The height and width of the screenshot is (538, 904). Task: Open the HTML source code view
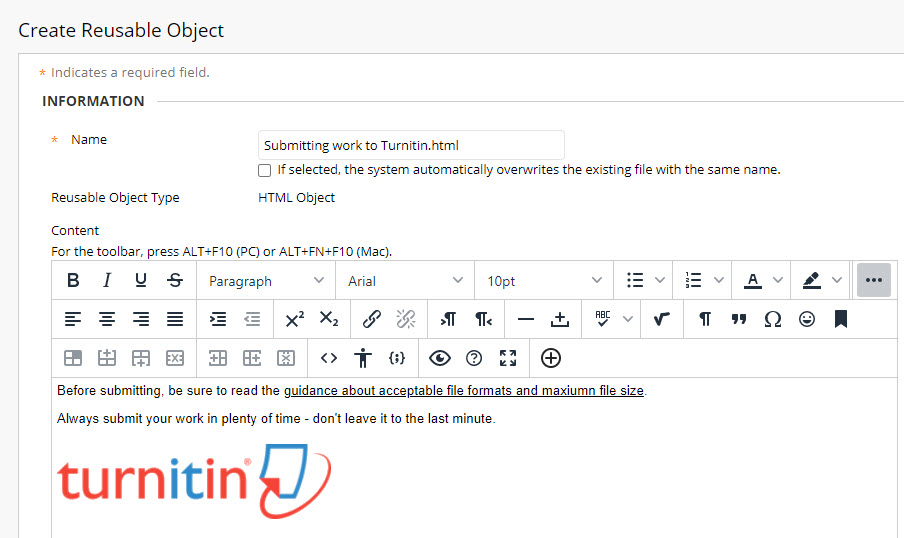point(329,358)
